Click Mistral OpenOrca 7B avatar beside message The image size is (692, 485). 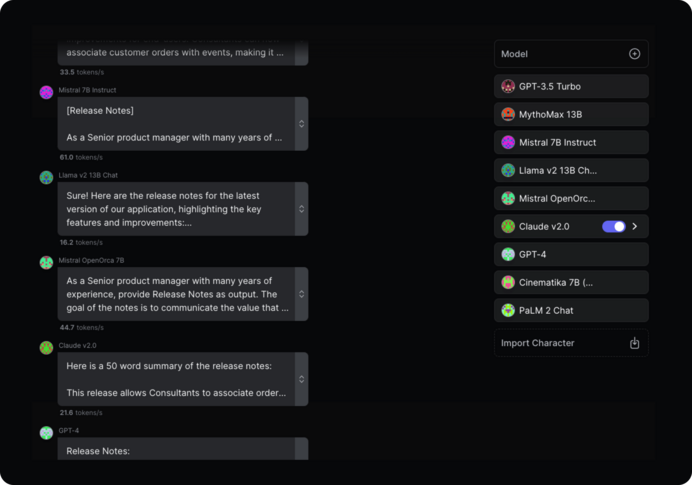click(x=46, y=263)
